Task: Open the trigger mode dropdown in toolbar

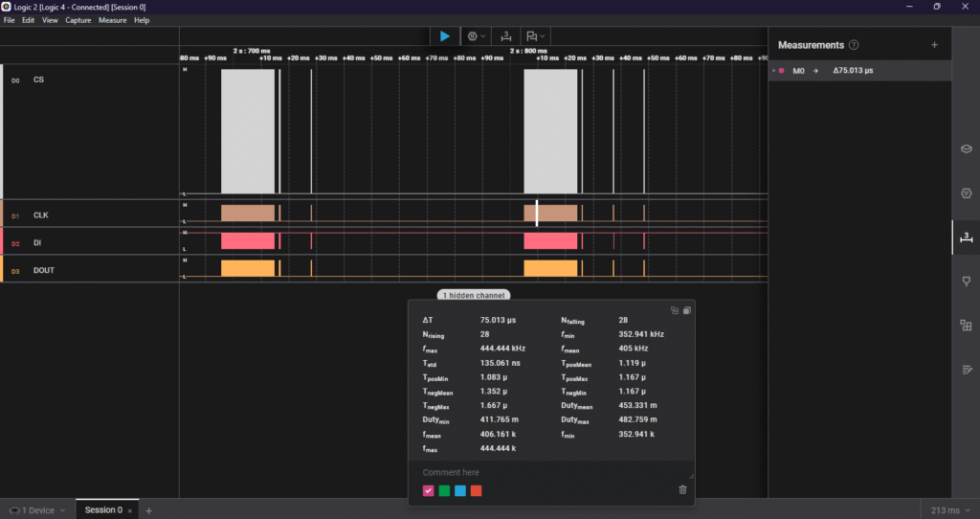Action: point(475,35)
